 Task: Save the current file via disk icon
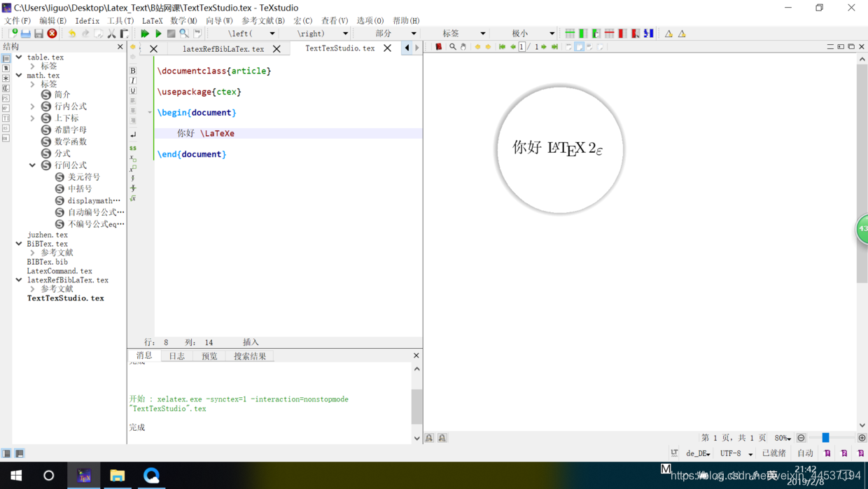(x=38, y=34)
